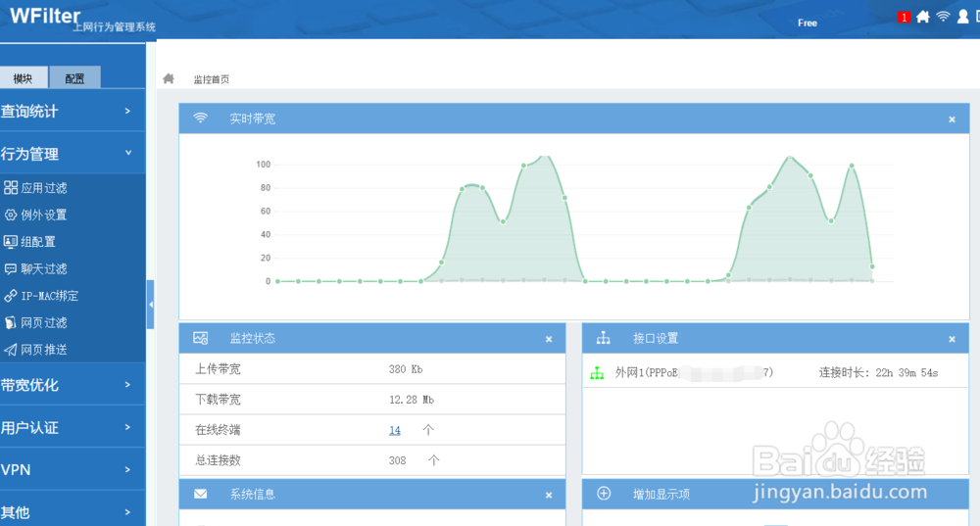Open 应用过滤 in the sidebar

click(x=35, y=187)
